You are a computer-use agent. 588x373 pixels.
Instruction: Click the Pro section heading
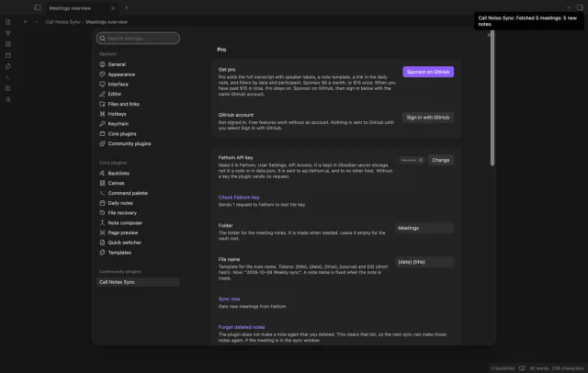(221, 50)
